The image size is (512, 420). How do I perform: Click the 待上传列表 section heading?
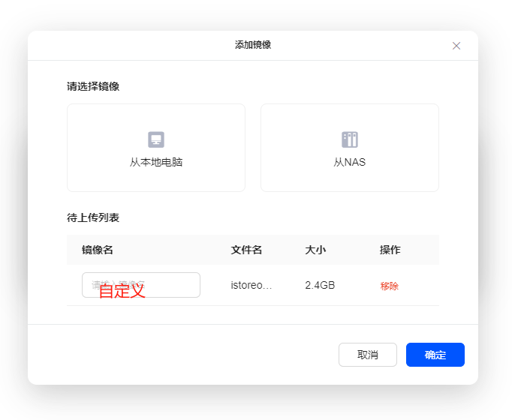tap(93, 218)
